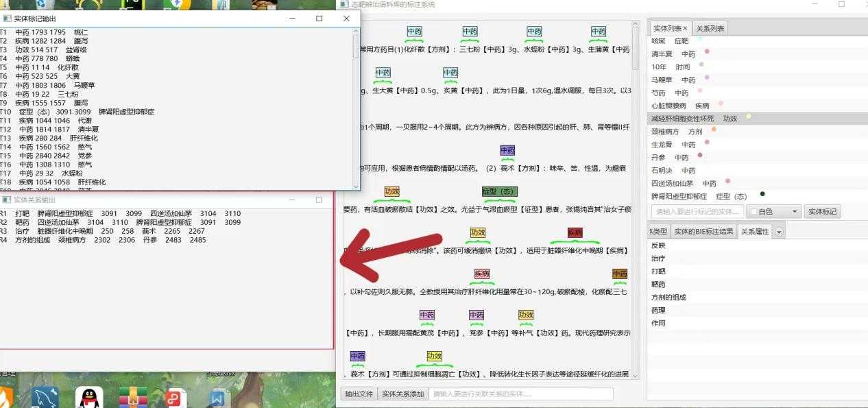Close the 实体列表 tab with its x
Screen dimensions: 868x408
pos(685,28)
